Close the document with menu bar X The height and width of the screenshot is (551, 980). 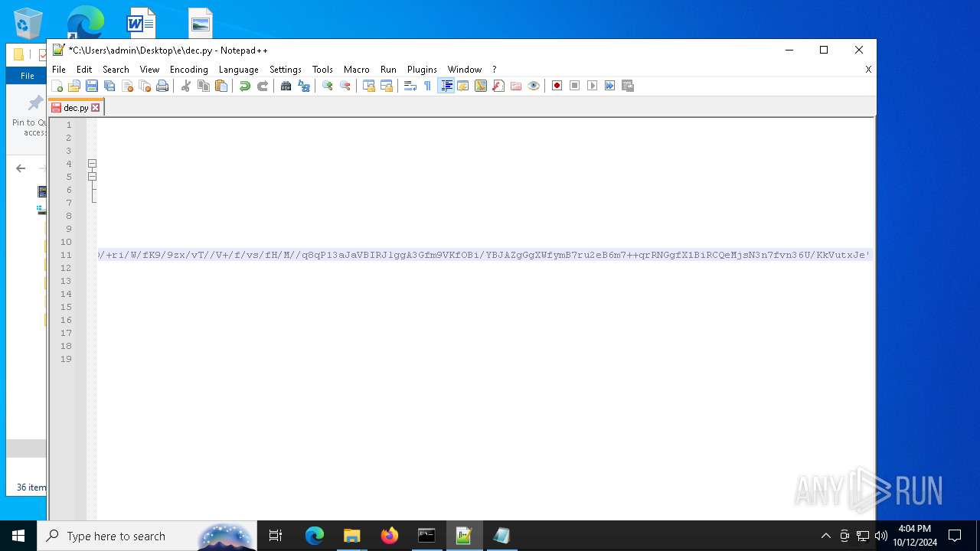click(x=868, y=70)
